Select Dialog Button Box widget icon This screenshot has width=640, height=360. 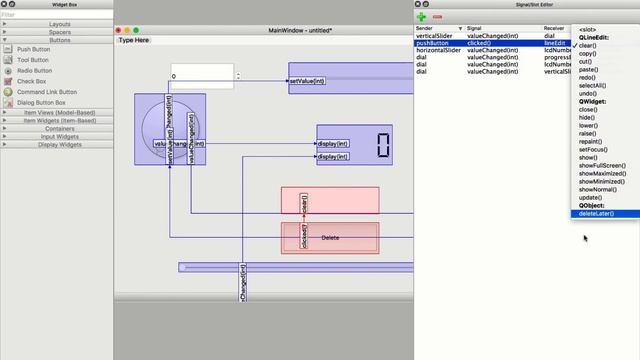(8, 103)
